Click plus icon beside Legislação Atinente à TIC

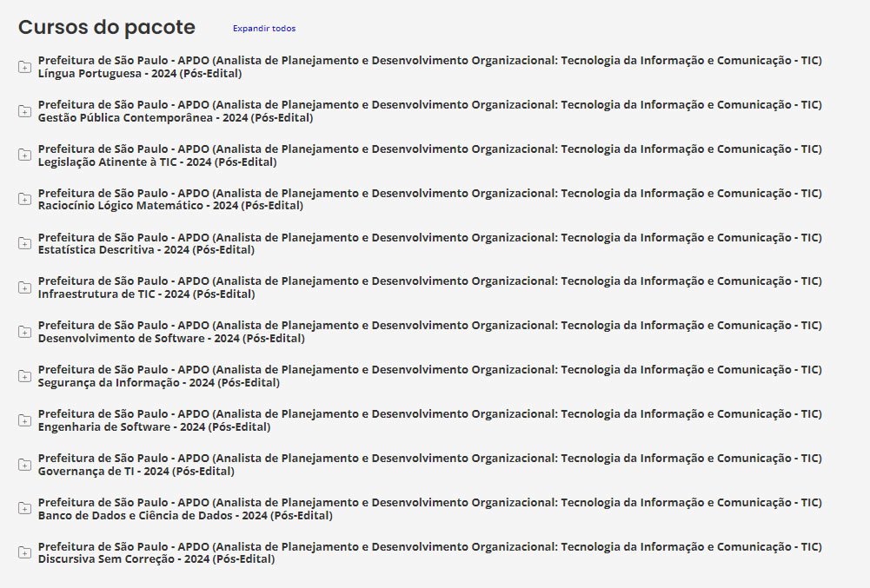click(24, 155)
